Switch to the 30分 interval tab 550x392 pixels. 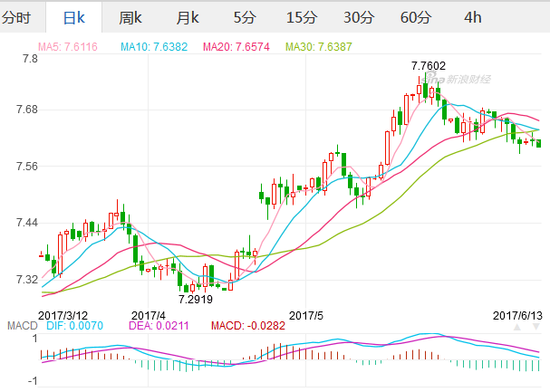click(x=359, y=17)
